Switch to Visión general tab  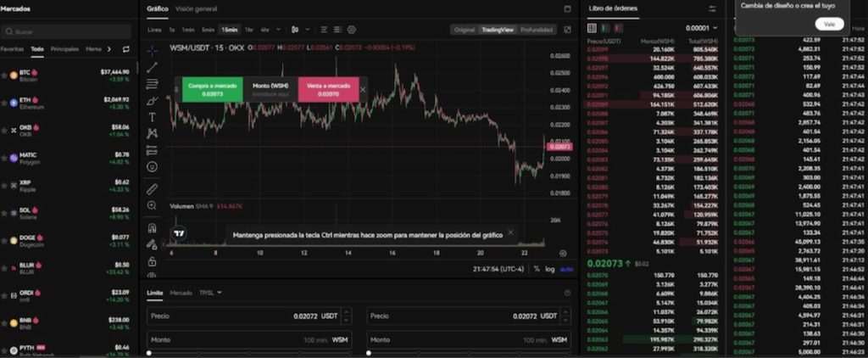(x=196, y=8)
